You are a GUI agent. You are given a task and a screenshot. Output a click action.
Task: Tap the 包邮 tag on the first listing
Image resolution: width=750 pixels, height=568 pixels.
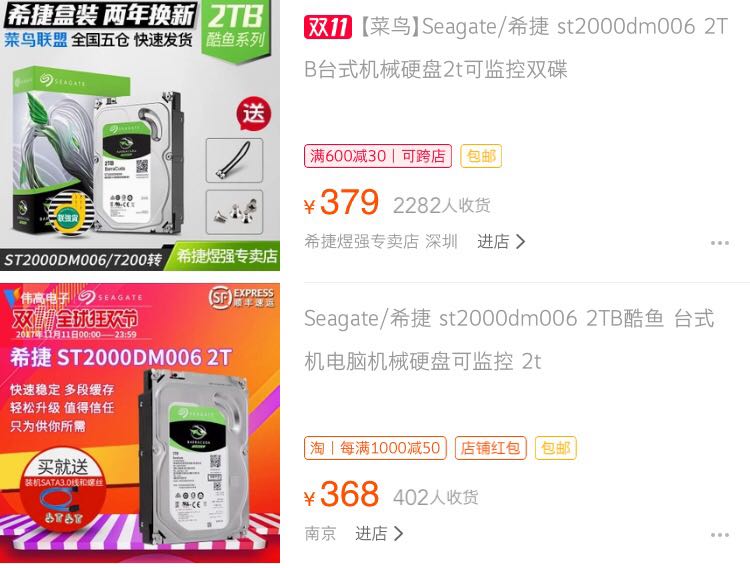click(481, 156)
